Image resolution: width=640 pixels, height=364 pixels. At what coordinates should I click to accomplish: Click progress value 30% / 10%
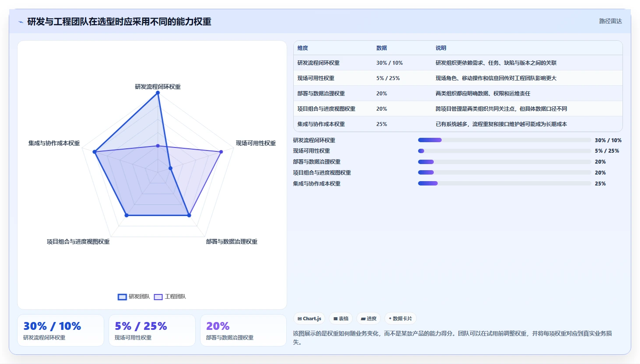[x=608, y=140]
